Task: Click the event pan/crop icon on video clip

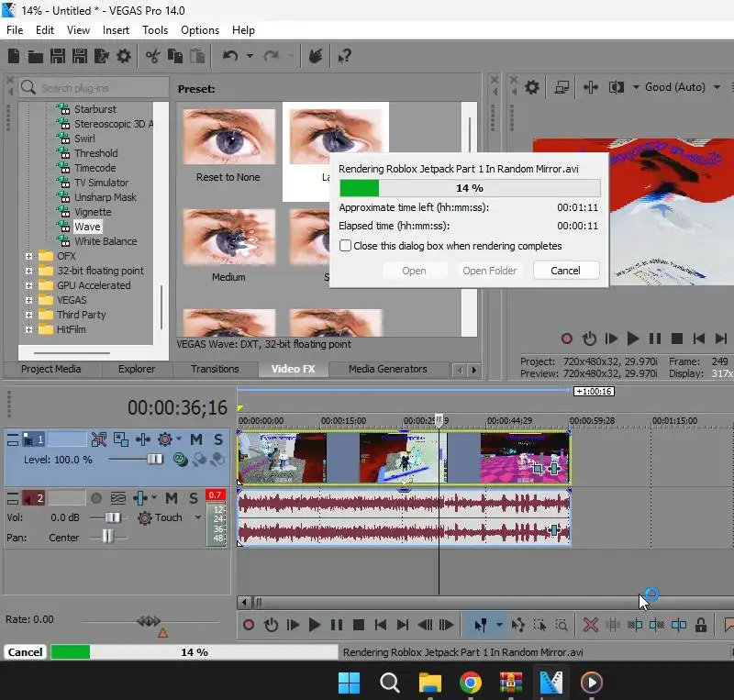Action: click(538, 468)
